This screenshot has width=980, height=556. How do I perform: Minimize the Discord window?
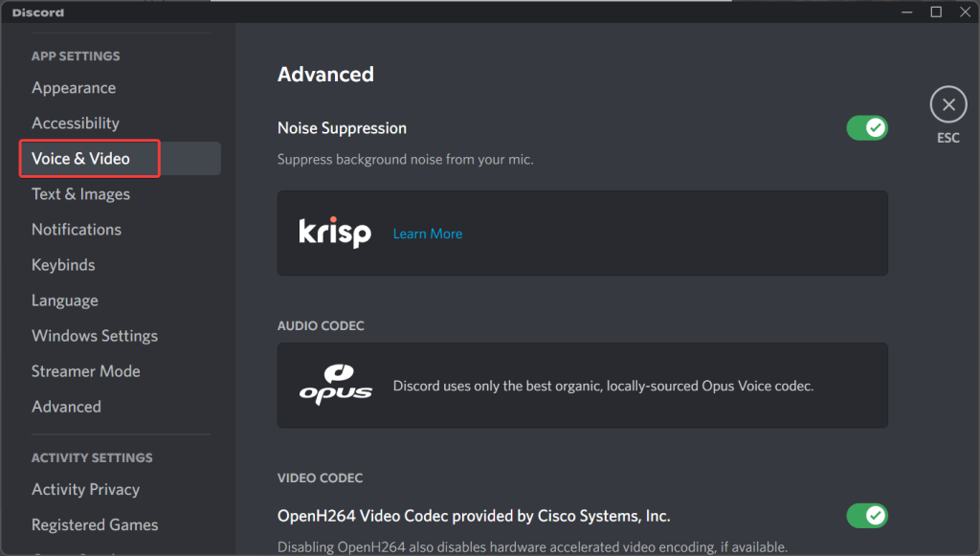(x=907, y=11)
